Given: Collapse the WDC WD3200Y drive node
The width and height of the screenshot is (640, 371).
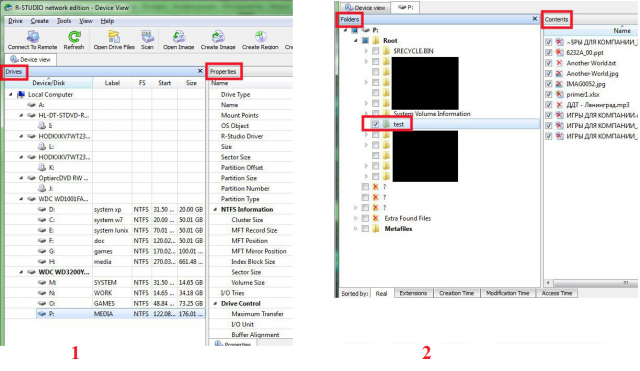Looking at the screenshot, I should coord(21,272).
